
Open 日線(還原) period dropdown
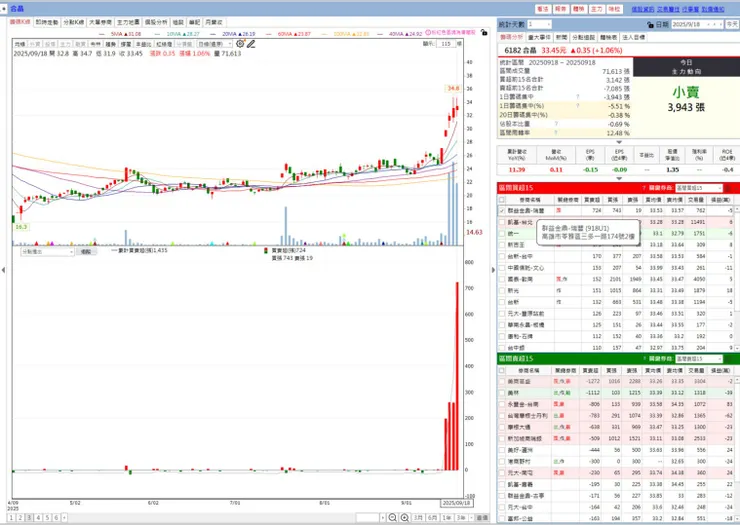pos(215,44)
